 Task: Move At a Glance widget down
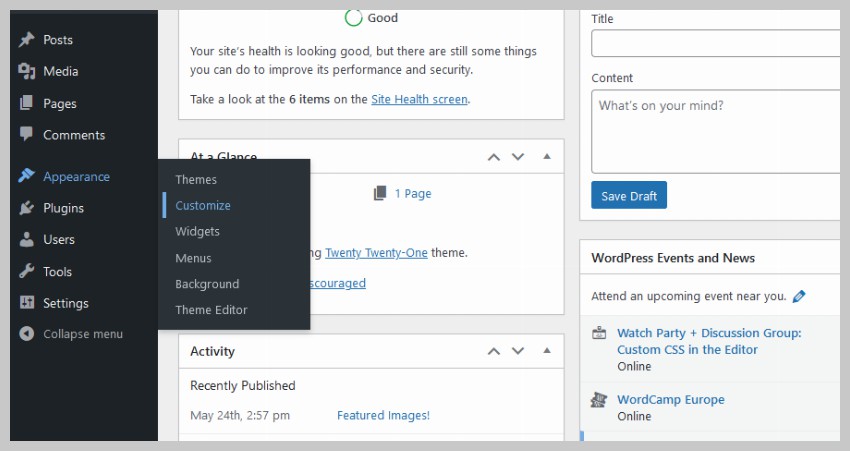pyautogui.click(x=518, y=157)
